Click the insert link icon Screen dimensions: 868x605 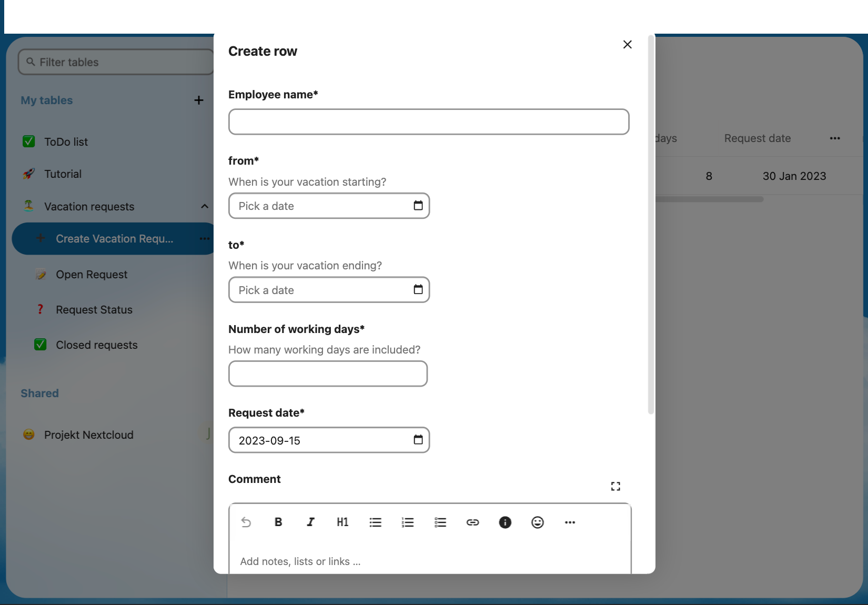point(472,522)
